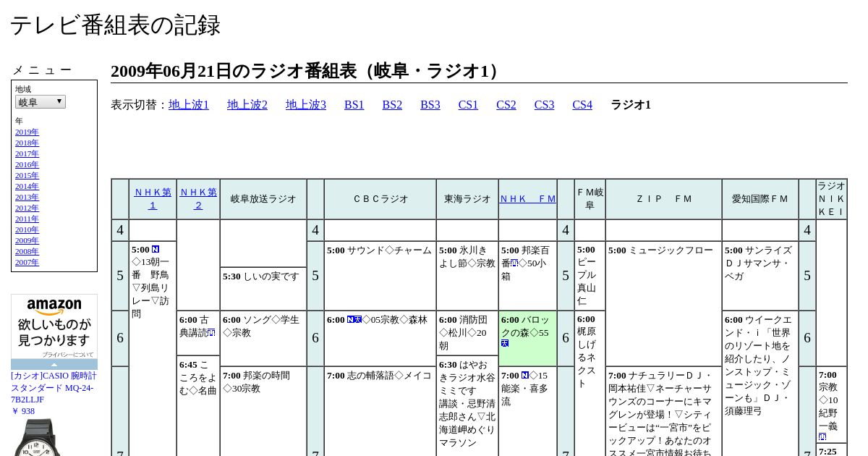This screenshot has width=868, height=456.
Task: Click the weather 天 icon in CBC 6:00 program
Action: click(x=358, y=319)
